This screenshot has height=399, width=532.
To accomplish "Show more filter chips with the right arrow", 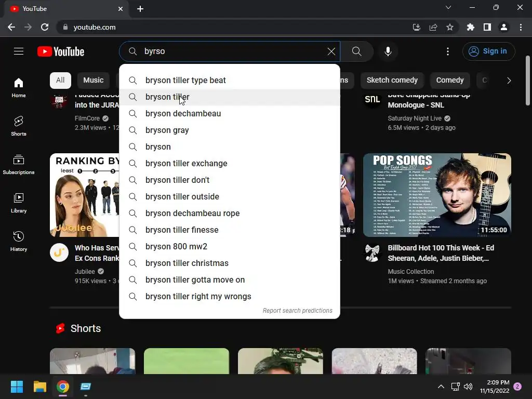I will 509,81.
